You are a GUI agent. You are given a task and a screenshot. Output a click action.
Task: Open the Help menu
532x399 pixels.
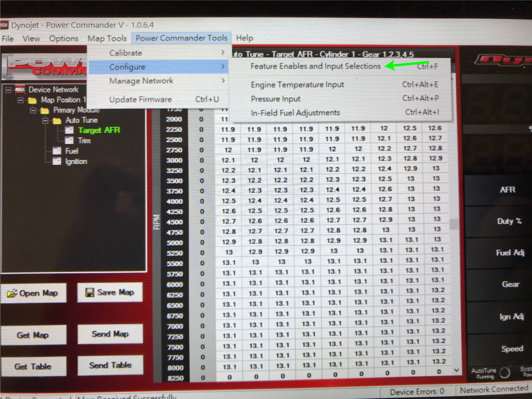(x=244, y=38)
